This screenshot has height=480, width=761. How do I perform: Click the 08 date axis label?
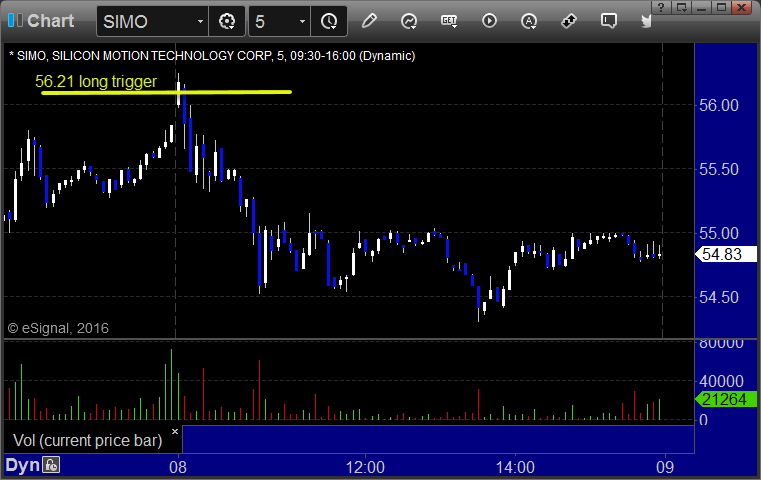[178, 467]
